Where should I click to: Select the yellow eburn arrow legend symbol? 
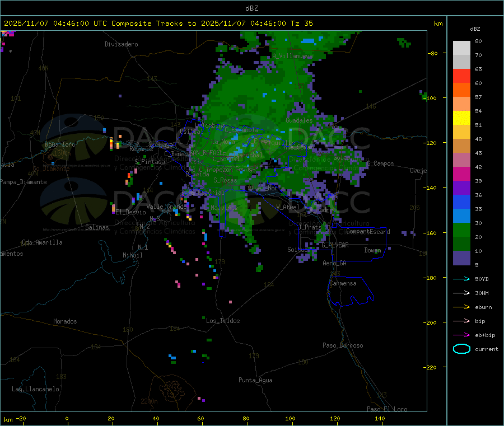coord(461,307)
